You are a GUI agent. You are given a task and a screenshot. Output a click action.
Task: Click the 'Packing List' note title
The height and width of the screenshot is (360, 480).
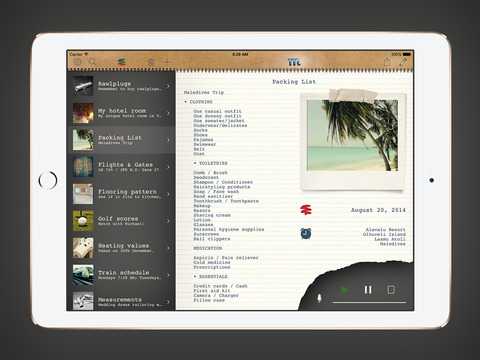pyautogui.click(x=294, y=82)
